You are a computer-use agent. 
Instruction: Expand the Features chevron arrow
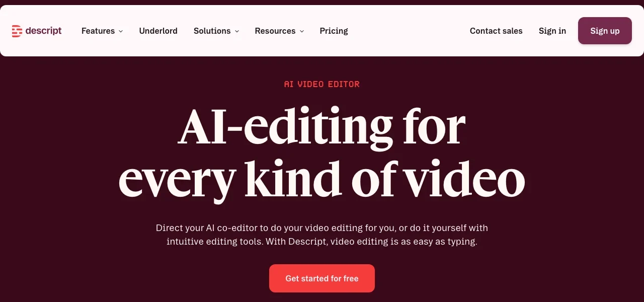[x=121, y=31]
